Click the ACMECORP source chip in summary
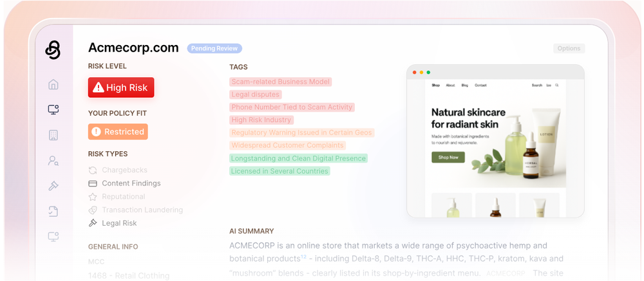Viewport: 644px width, 281px height. [x=506, y=273]
